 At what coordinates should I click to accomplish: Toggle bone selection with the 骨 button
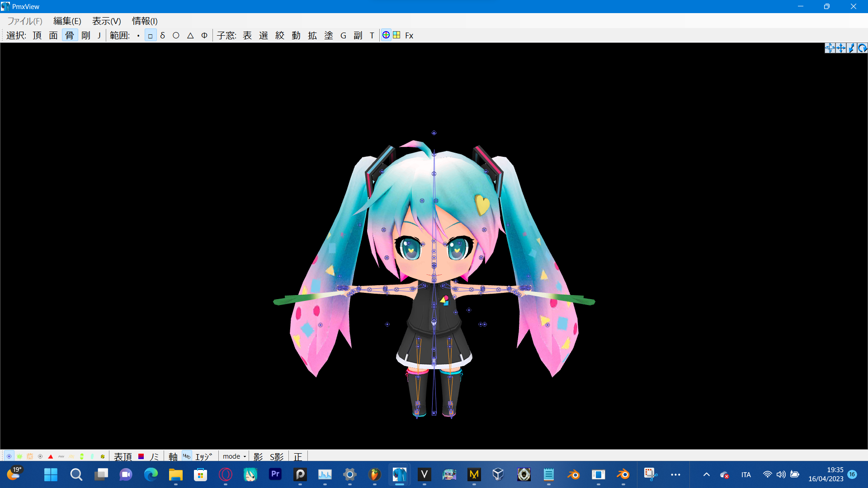click(70, 35)
